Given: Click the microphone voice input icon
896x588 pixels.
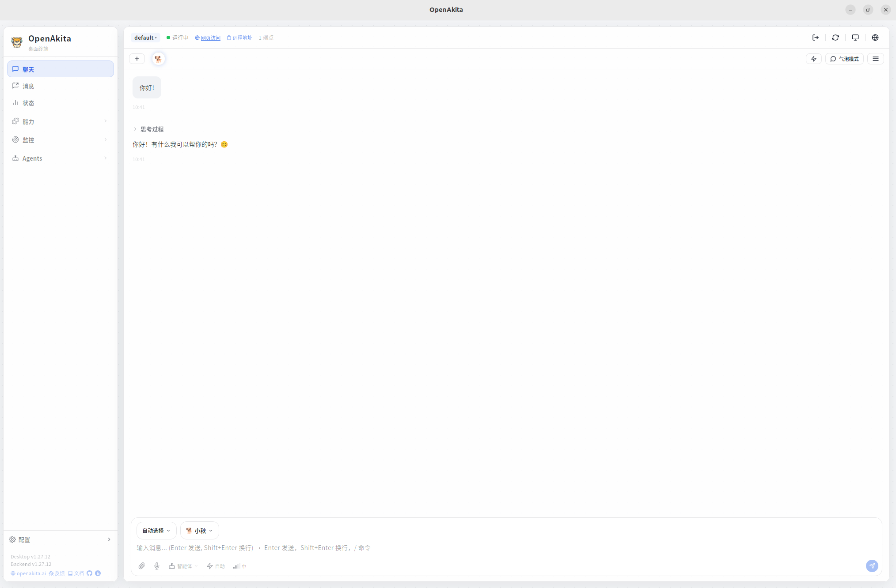Looking at the screenshot, I should click(157, 566).
